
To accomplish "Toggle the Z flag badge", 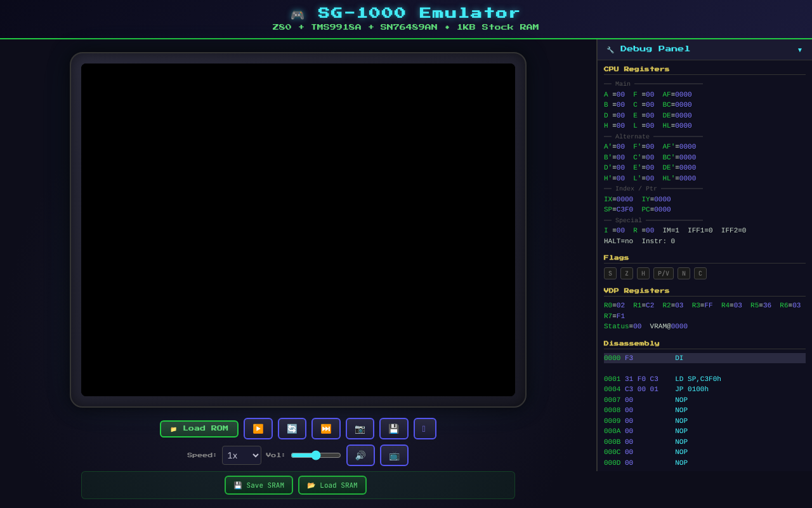I will pyautogui.click(x=627, y=274).
